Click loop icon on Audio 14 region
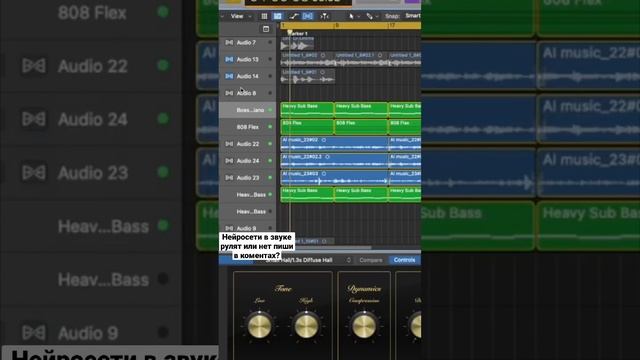This screenshot has height=360, width=640. coord(322,72)
